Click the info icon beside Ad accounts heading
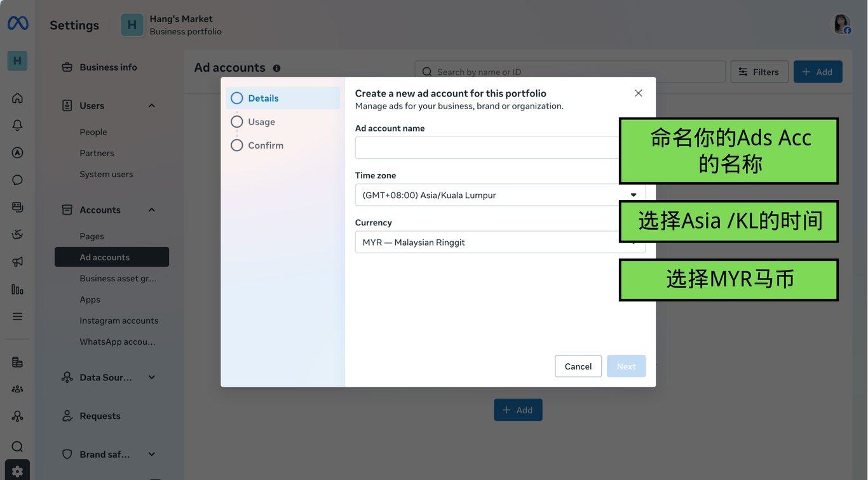The width and height of the screenshot is (868, 480). 276,68
